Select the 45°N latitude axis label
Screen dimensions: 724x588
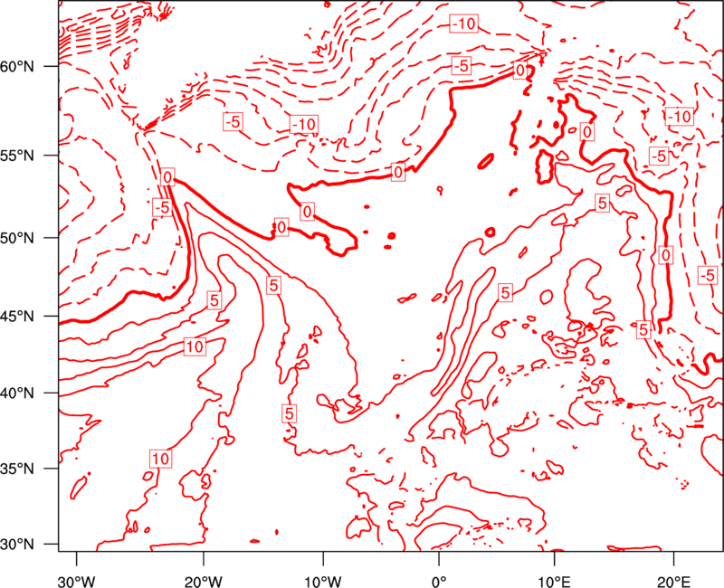click(17, 316)
